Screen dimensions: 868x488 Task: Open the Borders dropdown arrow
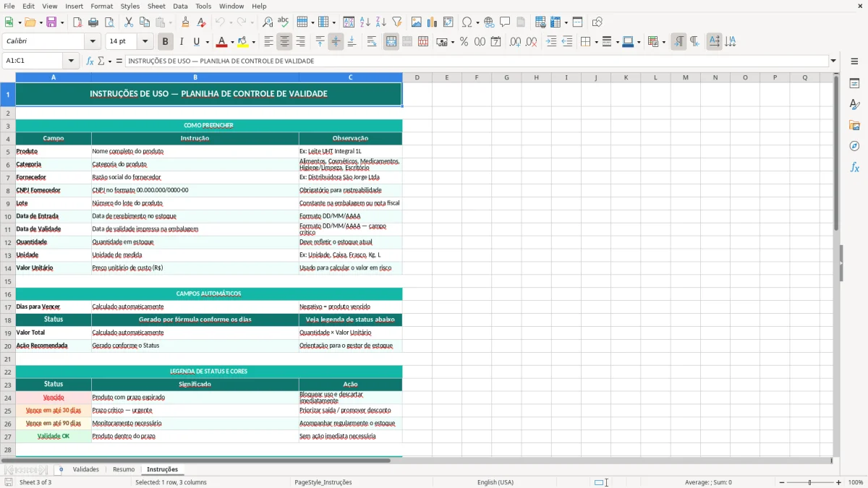coord(596,42)
